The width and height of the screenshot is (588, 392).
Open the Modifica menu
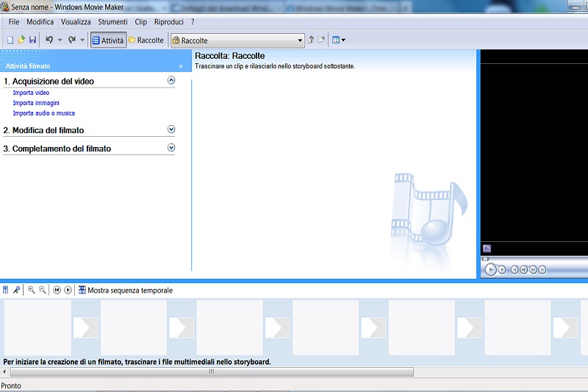[40, 22]
